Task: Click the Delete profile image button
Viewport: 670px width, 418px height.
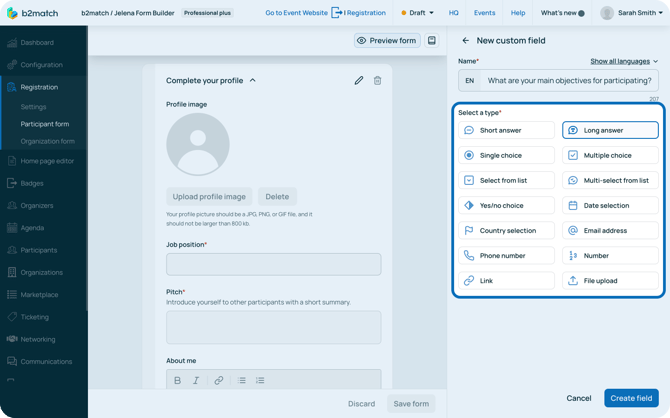Action: point(277,197)
